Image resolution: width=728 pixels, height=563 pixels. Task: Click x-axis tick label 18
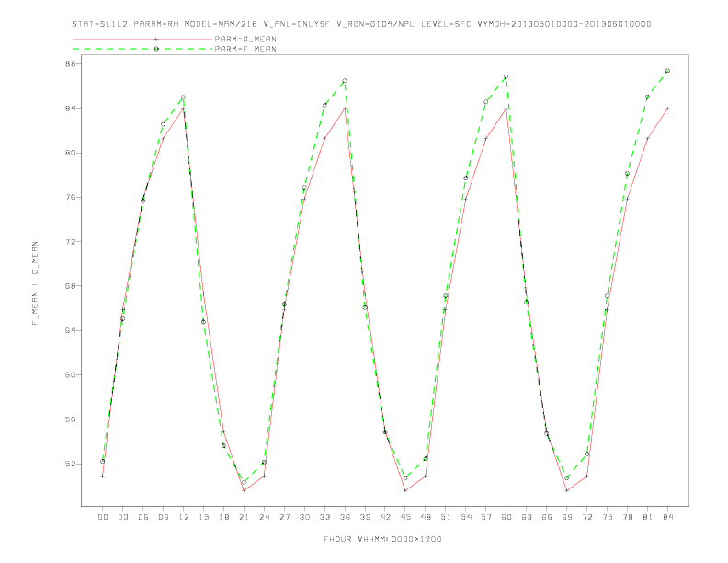point(223,517)
